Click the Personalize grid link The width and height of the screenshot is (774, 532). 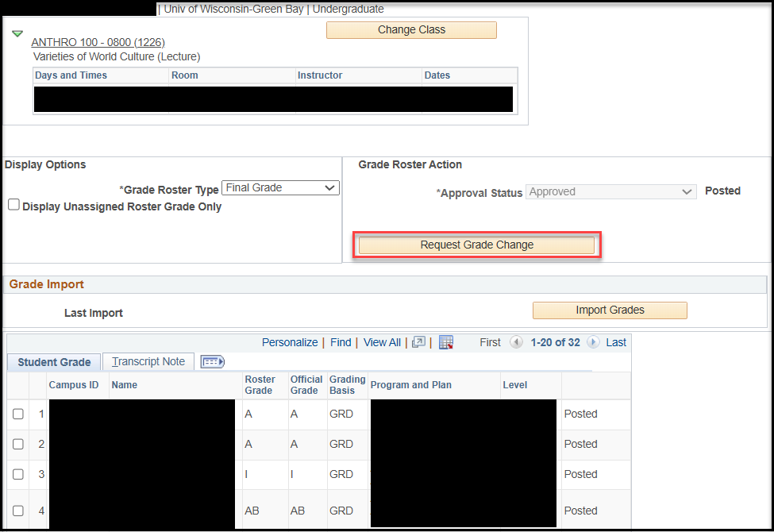290,342
